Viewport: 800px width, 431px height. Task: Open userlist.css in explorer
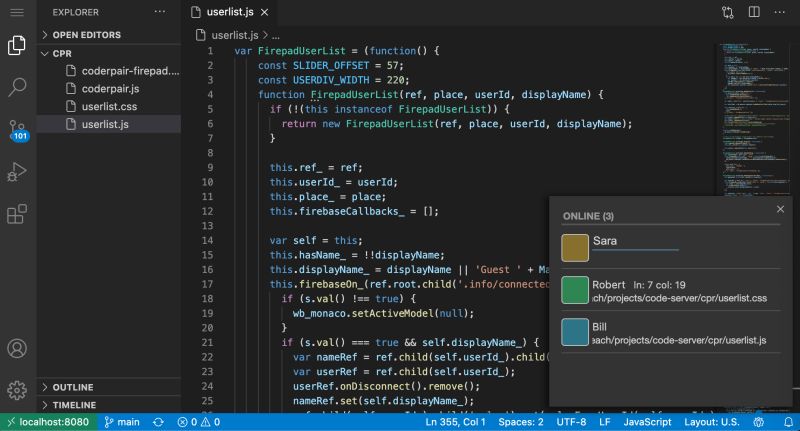tap(109, 107)
